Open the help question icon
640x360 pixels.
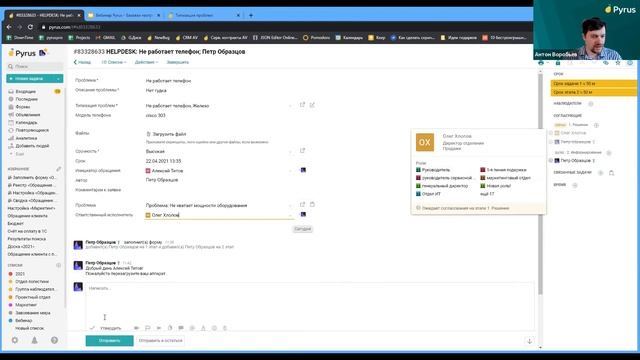54,340
